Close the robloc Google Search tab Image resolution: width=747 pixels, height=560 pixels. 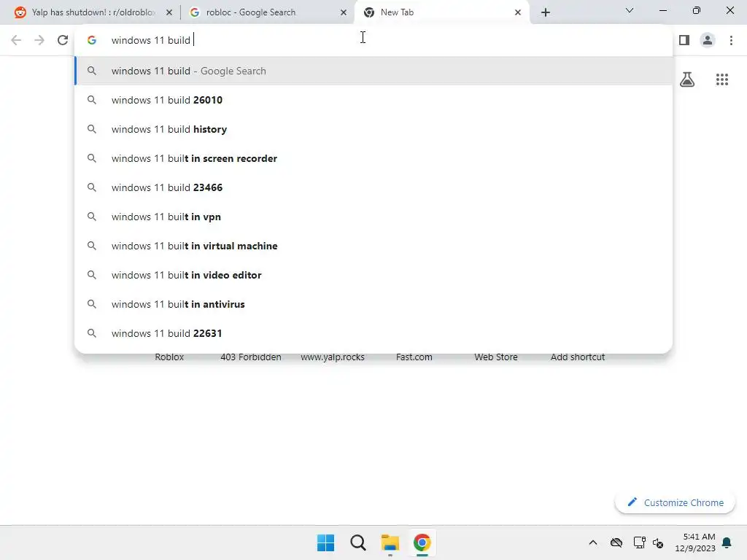[344, 12]
